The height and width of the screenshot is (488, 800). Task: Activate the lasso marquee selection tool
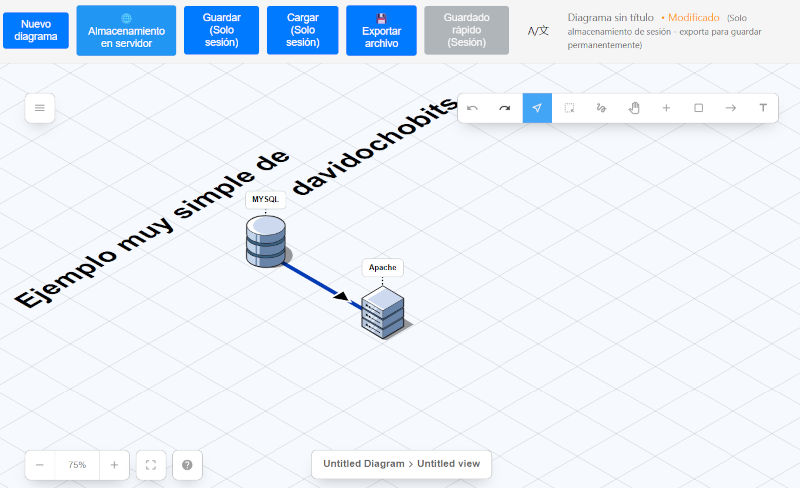[x=569, y=108]
